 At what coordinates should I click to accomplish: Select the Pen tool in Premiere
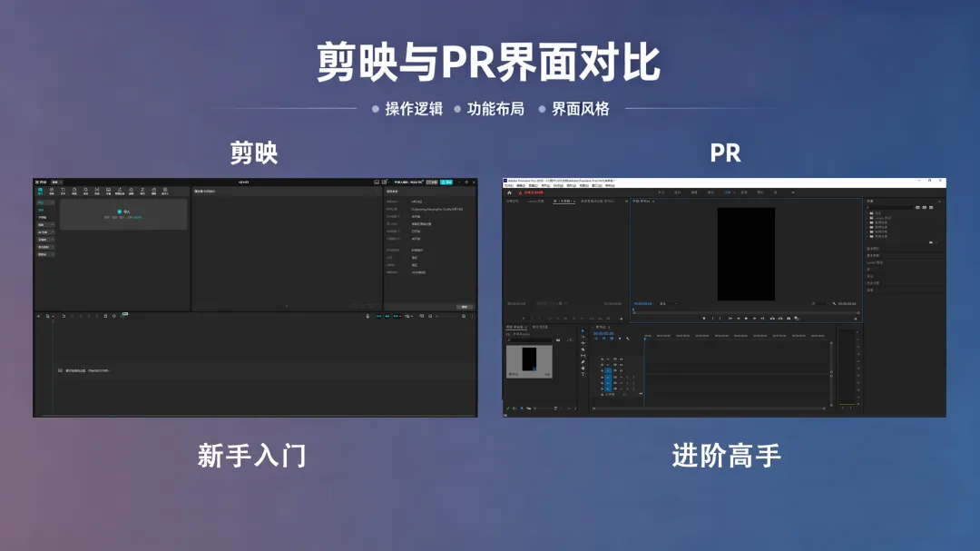(583, 361)
